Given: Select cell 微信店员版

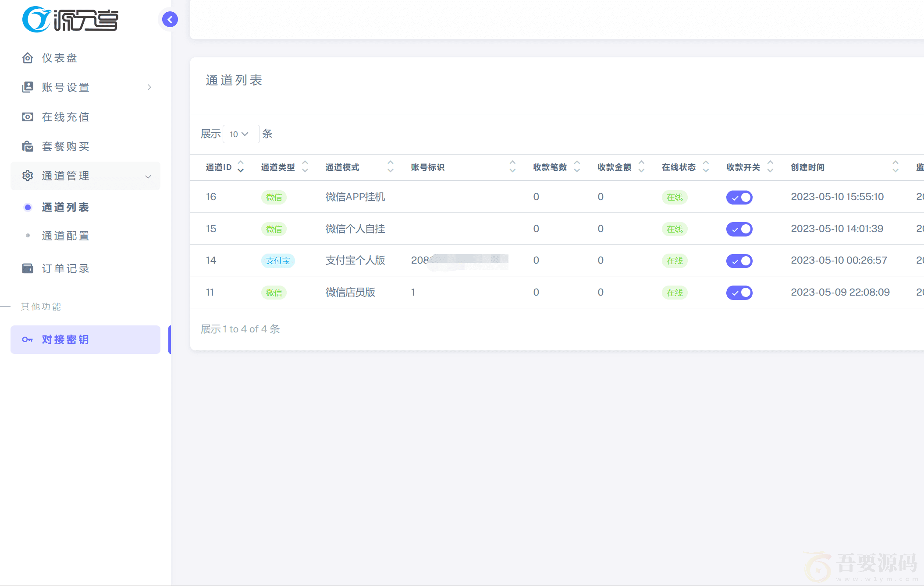Looking at the screenshot, I should pyautogui.click(x=350, y=292).
